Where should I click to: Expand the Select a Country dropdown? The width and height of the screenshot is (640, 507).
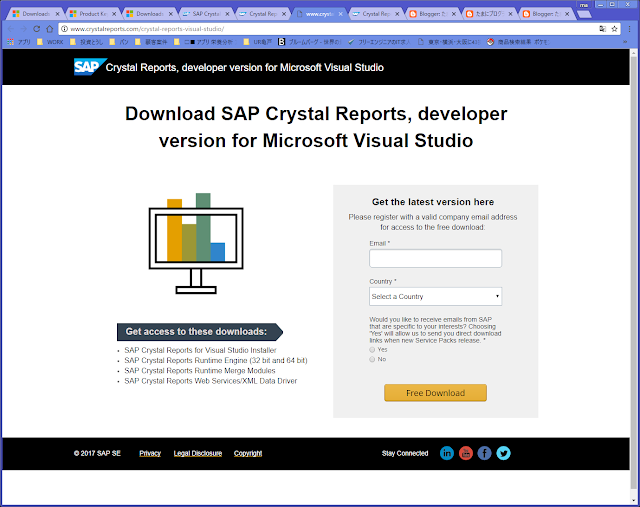pos(435,297)
